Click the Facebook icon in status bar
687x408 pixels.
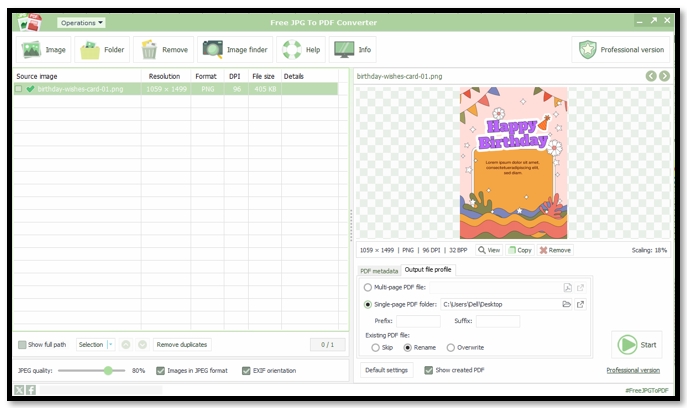pyautogui.click(x=31, y=390)
